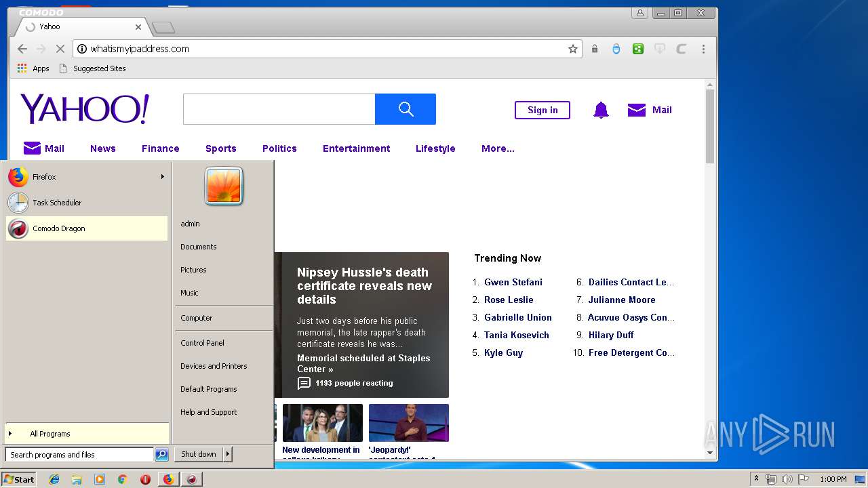The height and width of the screenshot is (488, 868).
Task: Open the browser three-dot menu
Action: (703, 49)
